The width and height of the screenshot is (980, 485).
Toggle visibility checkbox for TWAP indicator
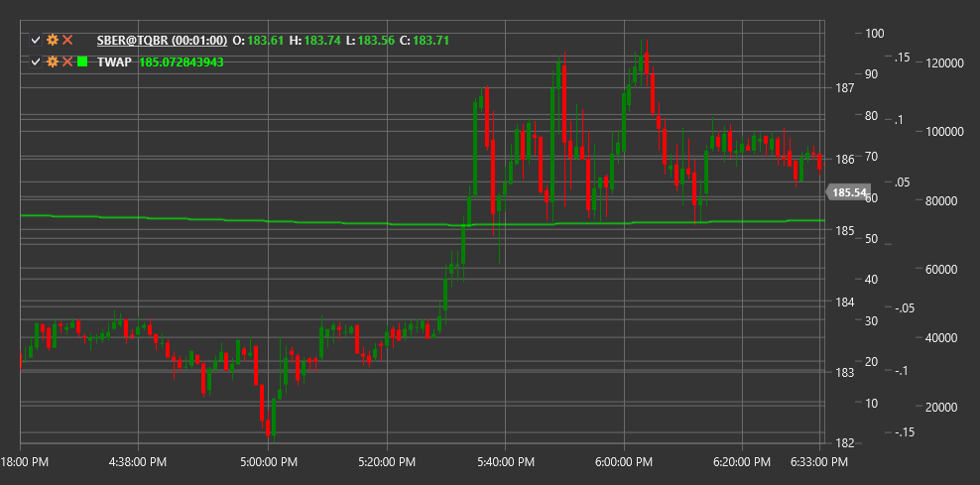36,61
